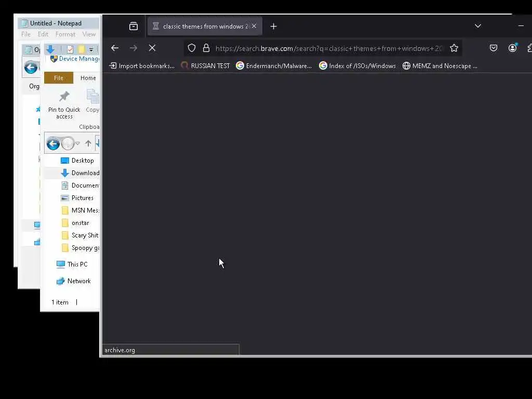The width and height of the screenshot is (532, 399).
Task: Select This PC in navigation pane
Action: (72, 264)
